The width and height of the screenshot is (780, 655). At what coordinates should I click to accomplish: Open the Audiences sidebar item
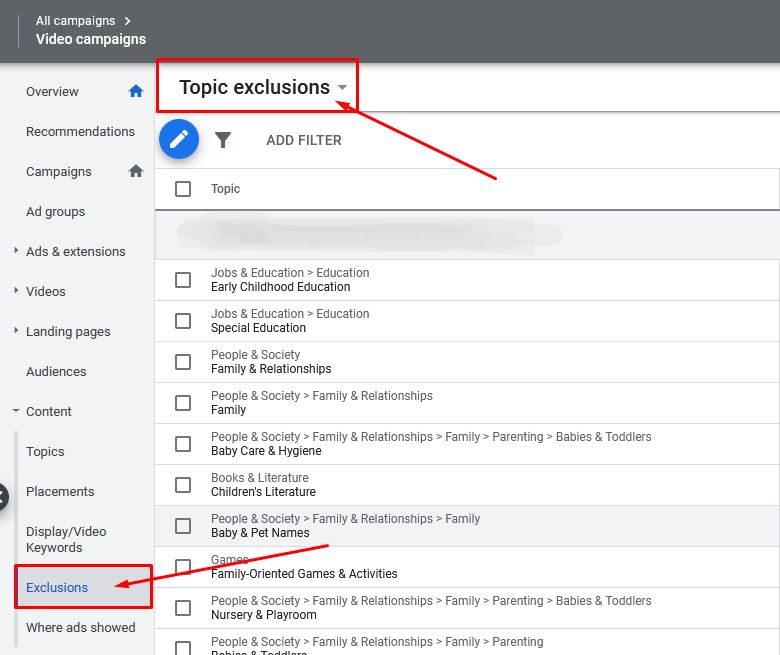pos(56,371)
